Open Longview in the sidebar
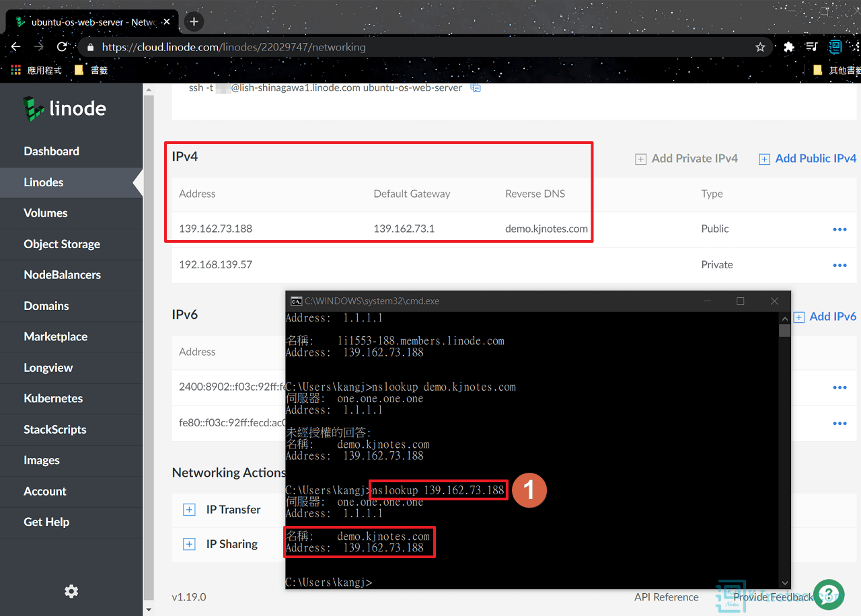Viewport: 861px width, 616px height. 48,368
